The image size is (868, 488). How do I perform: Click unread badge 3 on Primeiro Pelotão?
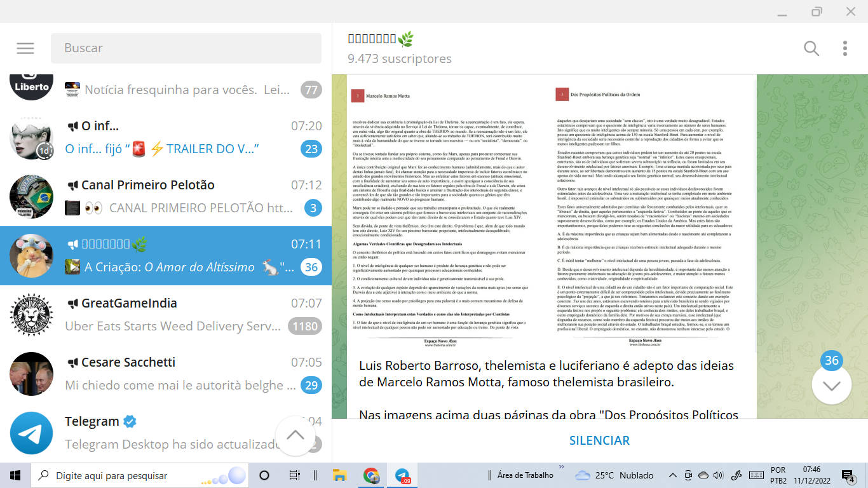pyautogui.click(x=313, y=208)
